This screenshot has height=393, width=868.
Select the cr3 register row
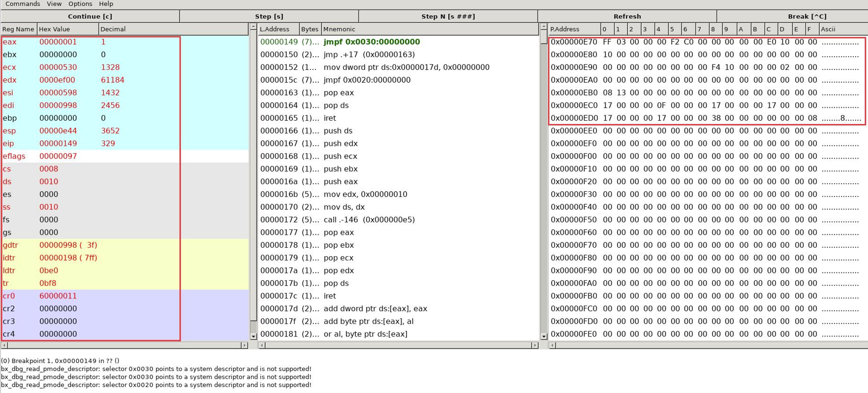tap(124, 322)
